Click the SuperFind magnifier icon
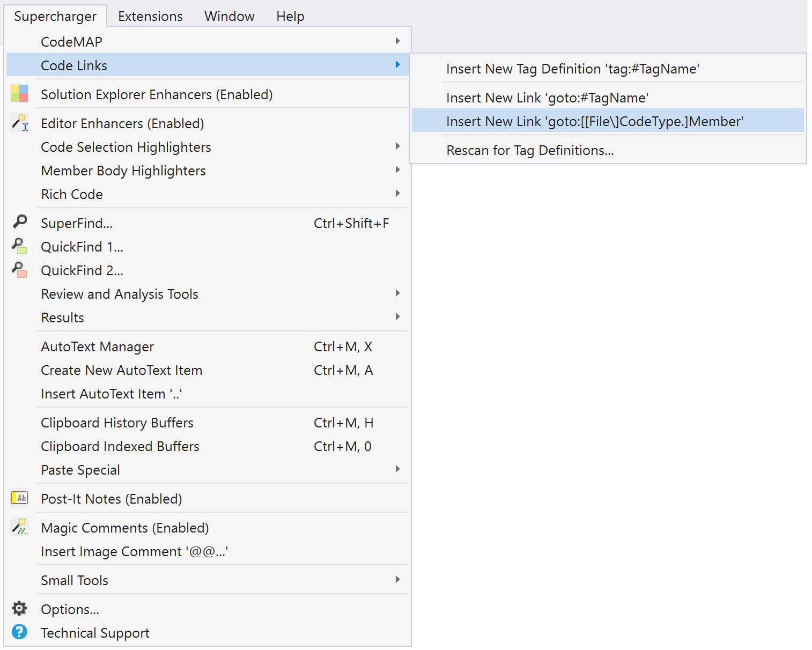The image size is (812, 650). (x=20, y=221)
